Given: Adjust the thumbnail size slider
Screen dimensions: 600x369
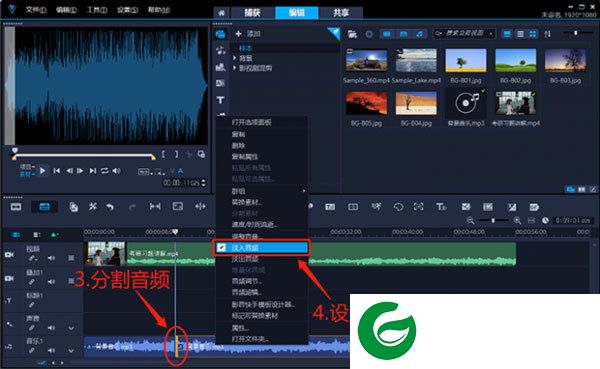Looking at the screenshot, I should pyautogui.click(x=576, y=33).
